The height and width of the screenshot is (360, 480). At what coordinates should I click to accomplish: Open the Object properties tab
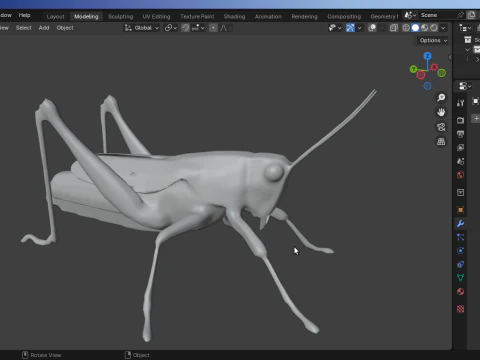click(460, 210)
